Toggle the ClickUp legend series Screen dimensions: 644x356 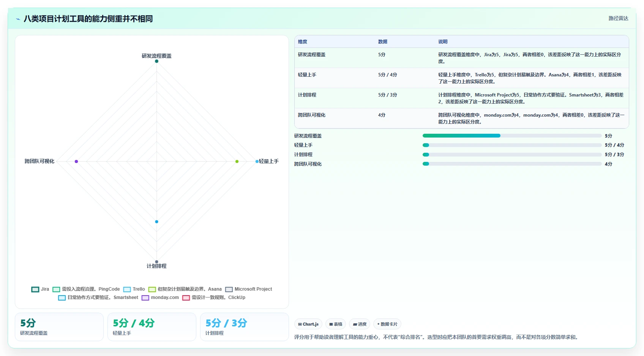(214, 297)
